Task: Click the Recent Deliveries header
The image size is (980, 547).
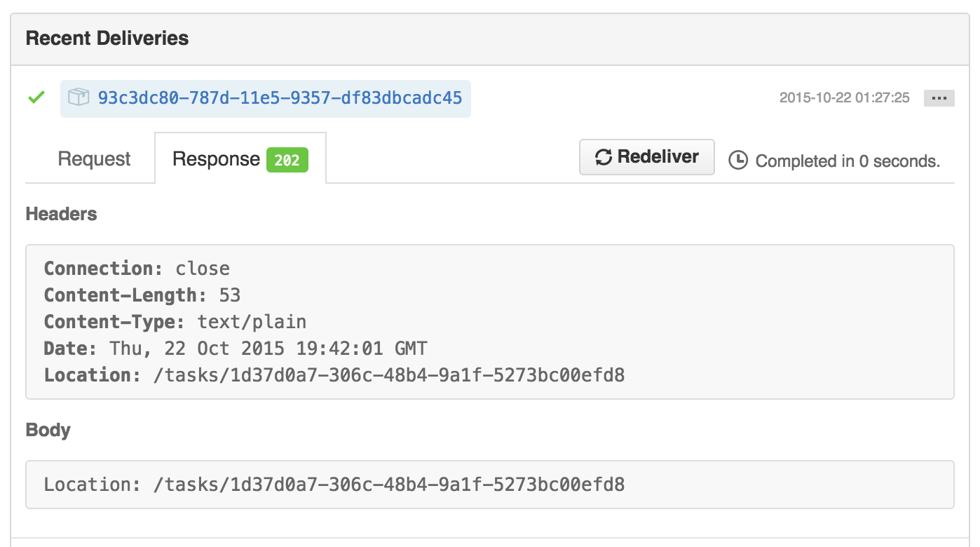Action: click(x=107, y=38)
